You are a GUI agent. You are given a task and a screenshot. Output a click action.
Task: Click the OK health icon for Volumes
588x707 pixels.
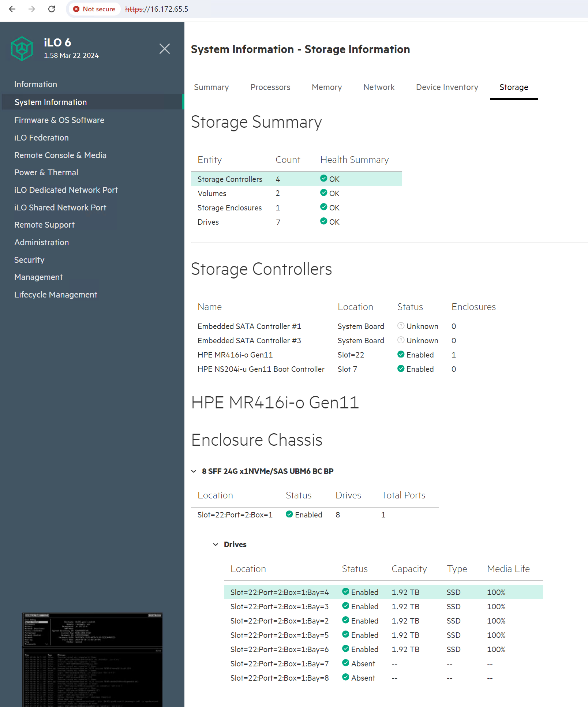(323, 193)
